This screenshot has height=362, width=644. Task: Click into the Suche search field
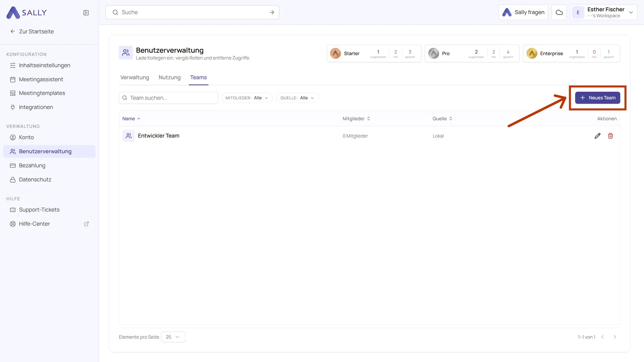pyautogui.click(x=192, y=12)
